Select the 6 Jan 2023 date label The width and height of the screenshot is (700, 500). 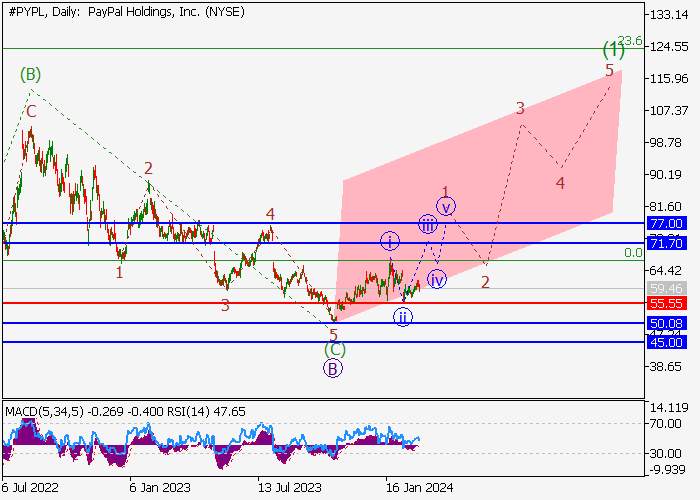160,487
